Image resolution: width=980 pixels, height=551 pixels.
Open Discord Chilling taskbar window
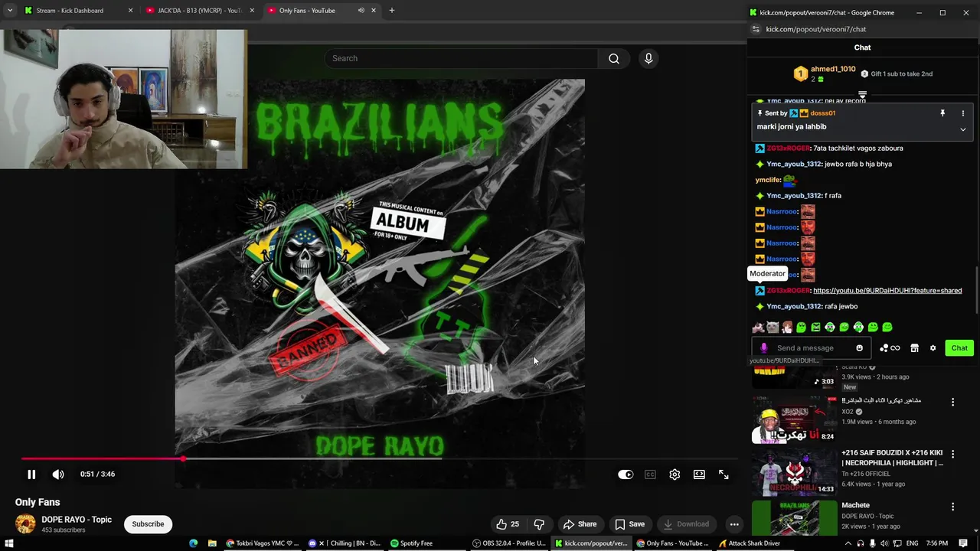coord(345,543)
